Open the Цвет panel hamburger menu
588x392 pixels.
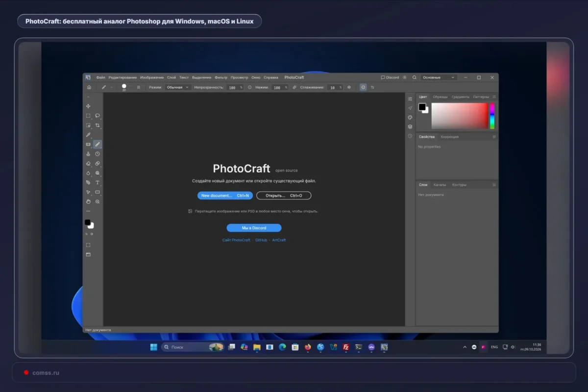tap(494, 97)
